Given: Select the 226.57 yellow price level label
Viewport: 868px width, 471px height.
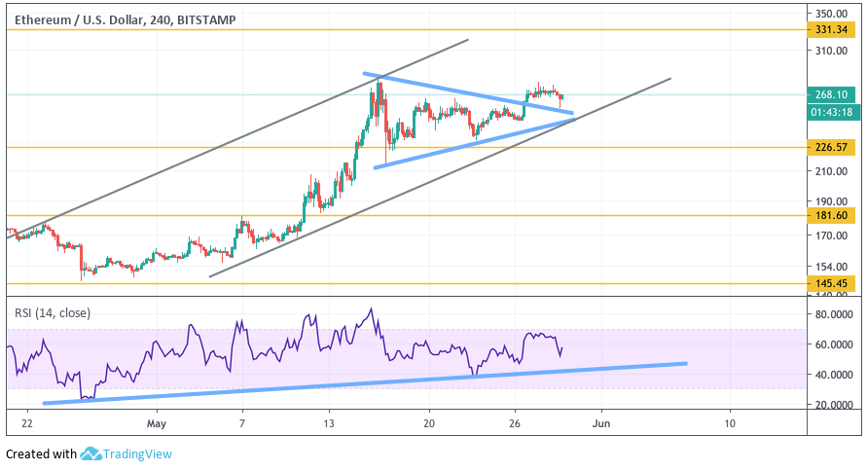Looking at the screenshot, I should pyautogui.click(x=836, y=148).
